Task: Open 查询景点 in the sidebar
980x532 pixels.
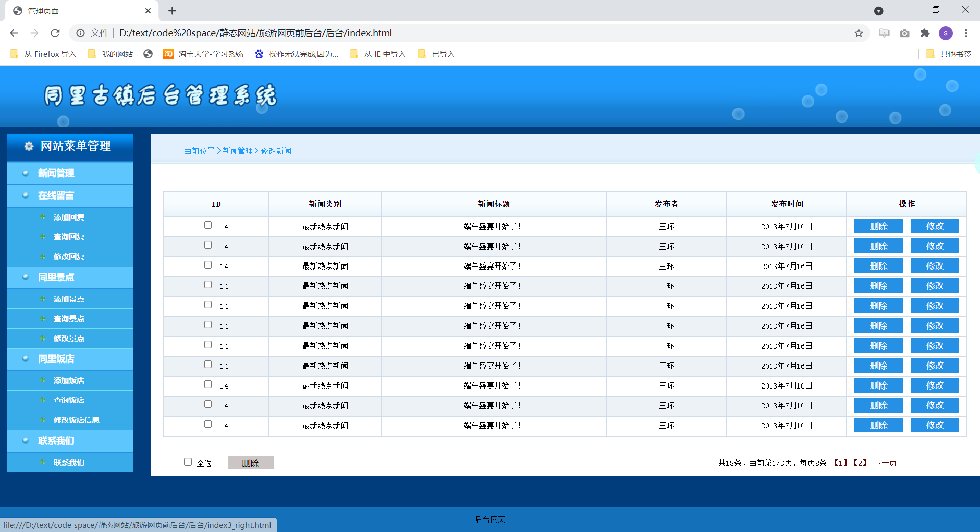Action: click(x=69, y=319)
